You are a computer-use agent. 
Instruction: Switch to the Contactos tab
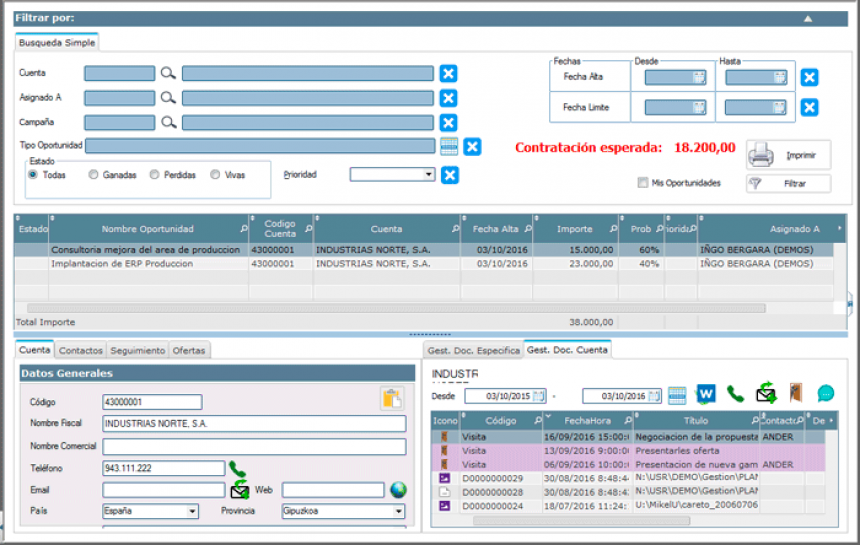tap(81, 351)
